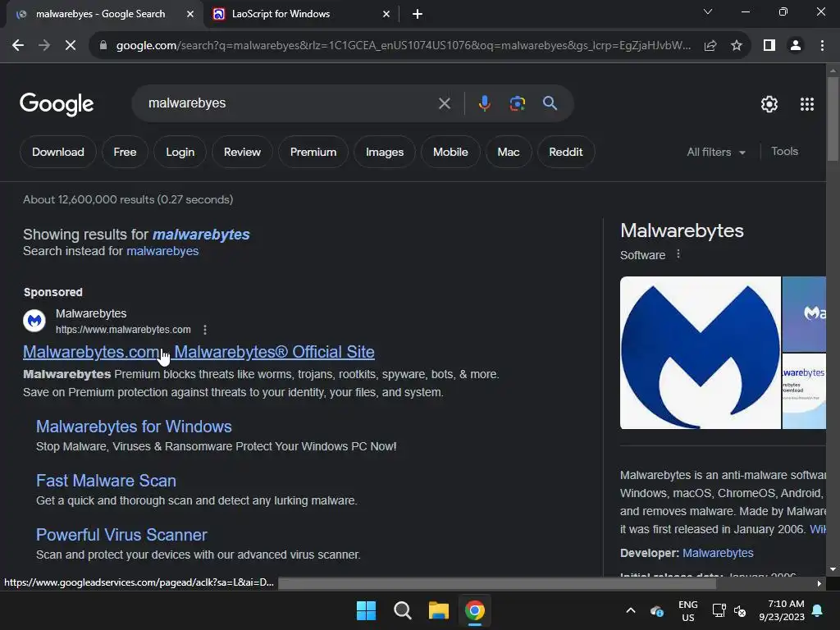Start voice search with microphone icon
This screenshot has height=630, width=840.
pos(484,103)
